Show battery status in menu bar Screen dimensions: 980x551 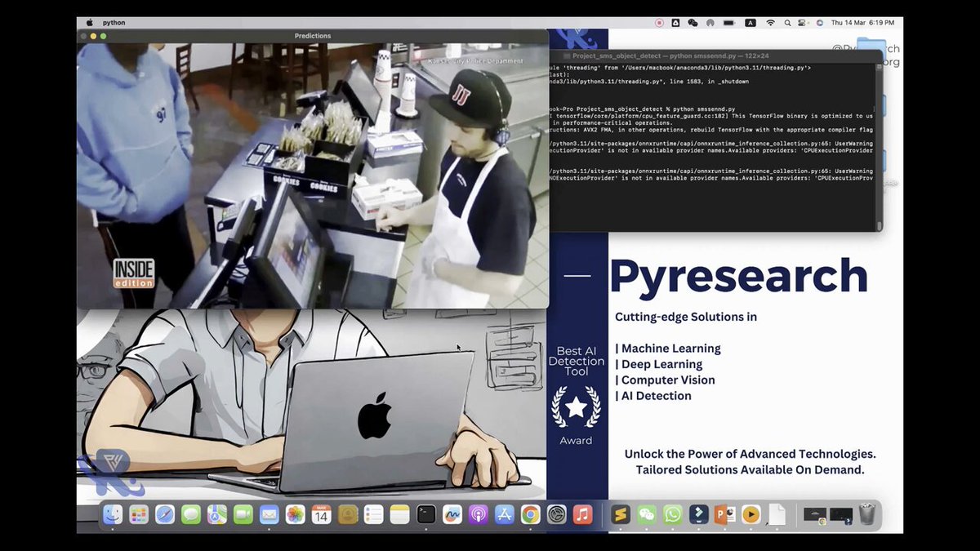[730, 23]
